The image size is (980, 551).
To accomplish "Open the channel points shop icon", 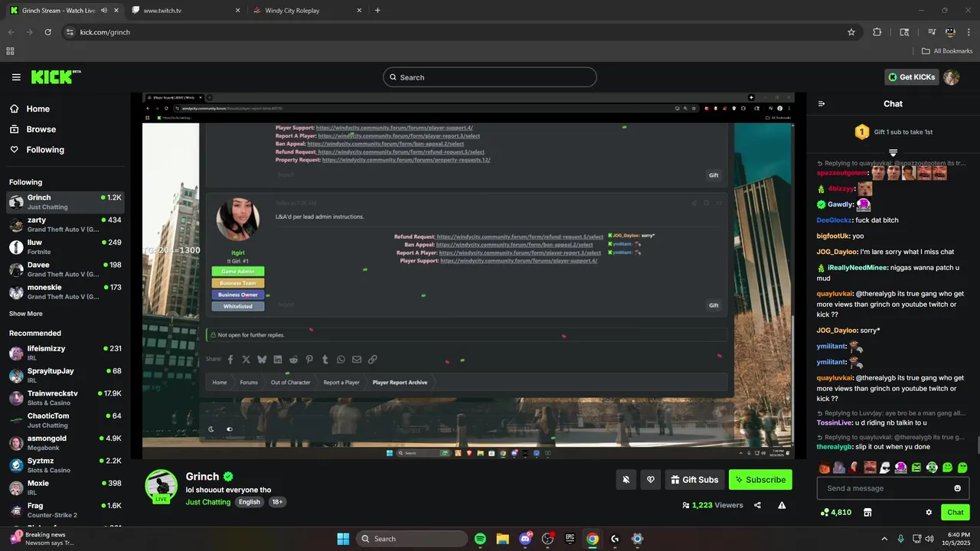I will pos(867,512).
